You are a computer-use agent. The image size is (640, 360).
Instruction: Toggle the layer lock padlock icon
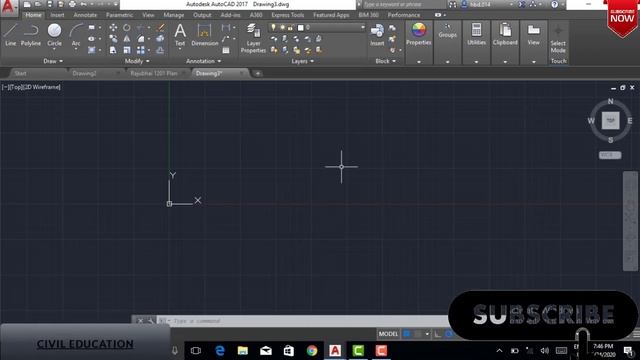290,27
